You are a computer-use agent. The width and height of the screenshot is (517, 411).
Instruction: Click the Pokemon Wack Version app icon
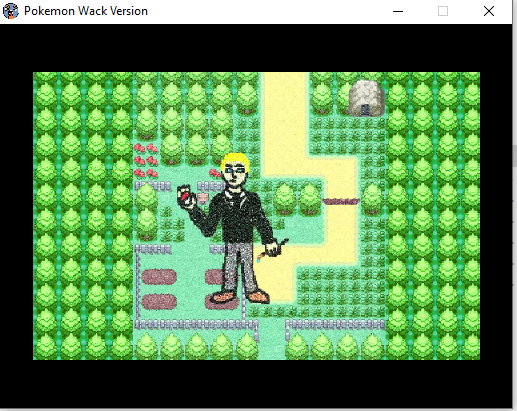(x=11, y=11)
